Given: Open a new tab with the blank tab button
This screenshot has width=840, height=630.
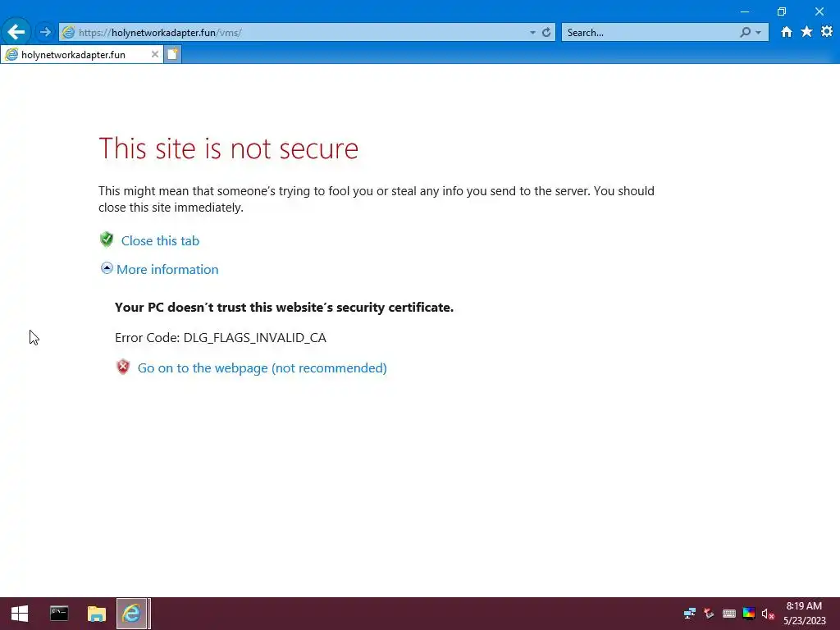Looking at the screenshot, I should pyautogui.click(x=172, y=54).
